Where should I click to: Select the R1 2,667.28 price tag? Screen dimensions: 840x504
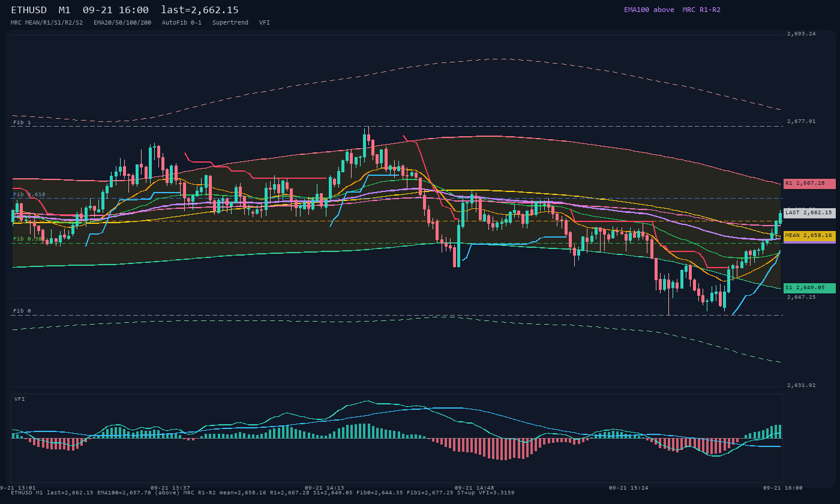coord(809,184)
